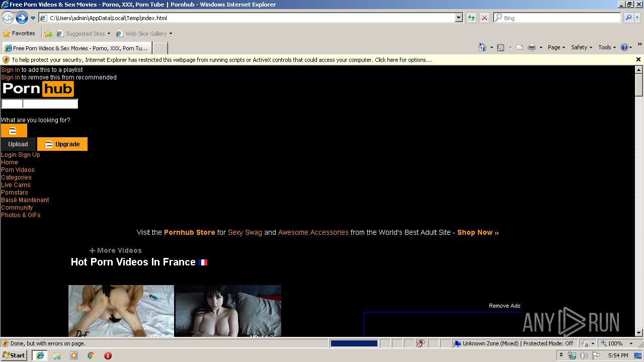The image size is (644, 362).
Task: Open the Photos & GIFs link
Action: (21, 215)
